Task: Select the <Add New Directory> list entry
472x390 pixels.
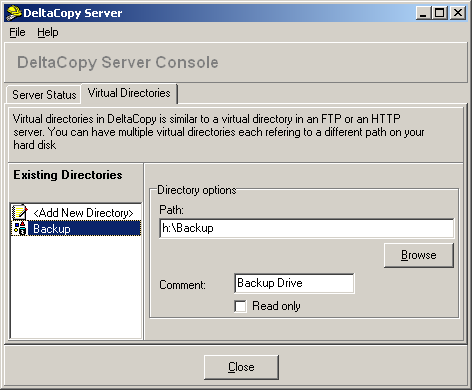Action: pyautogui.click(x=83, y=213)
